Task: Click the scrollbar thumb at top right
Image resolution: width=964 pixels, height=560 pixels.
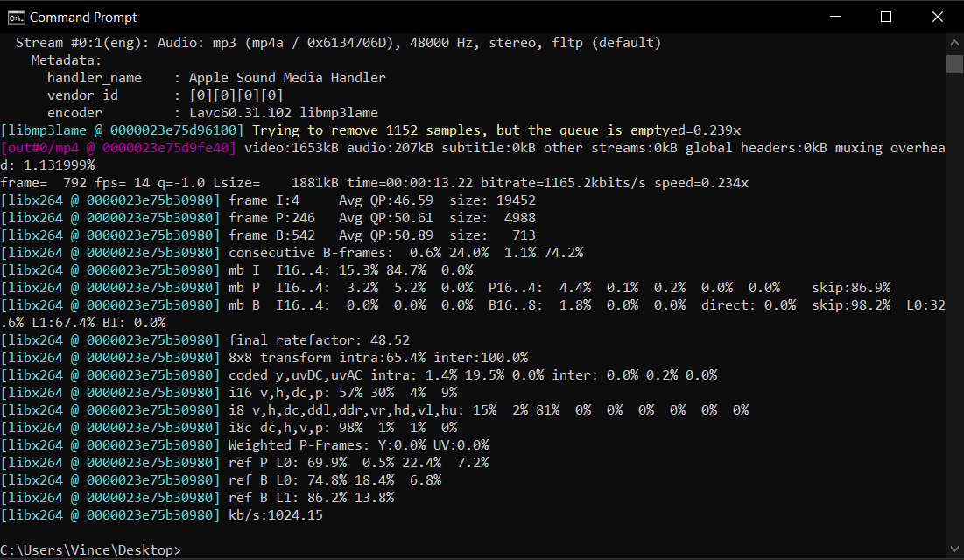Action: tap(954, 63)
